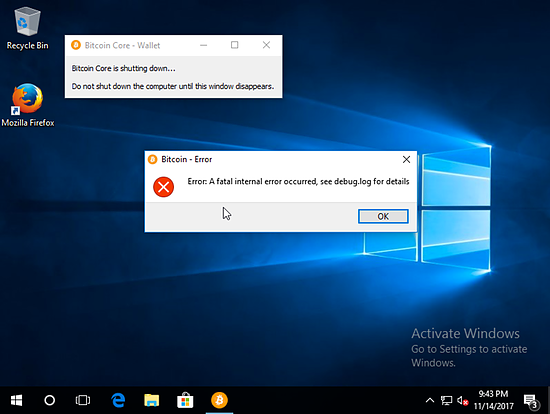This screenshot has width=550, height=414.
Task: Click OK in the Bitcoin Error dialog
Action: pos(383,216)
